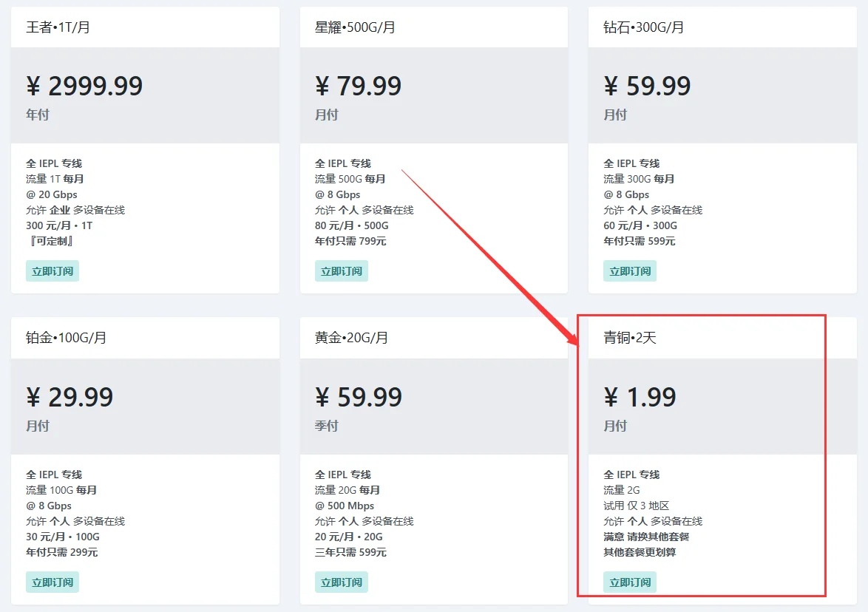Click the 青铜•2天 card heading
Viewport: 868px width, 612px height.
pos(630,338)
